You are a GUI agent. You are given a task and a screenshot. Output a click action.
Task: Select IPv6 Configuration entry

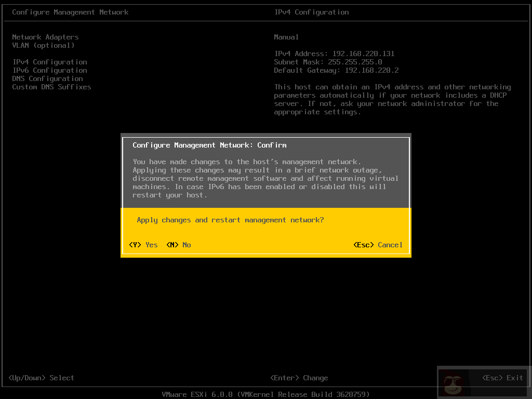tap(49, 70)
